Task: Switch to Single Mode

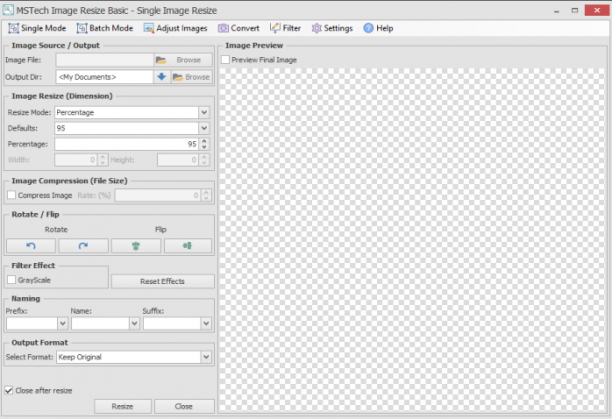Action: point(37,28)
